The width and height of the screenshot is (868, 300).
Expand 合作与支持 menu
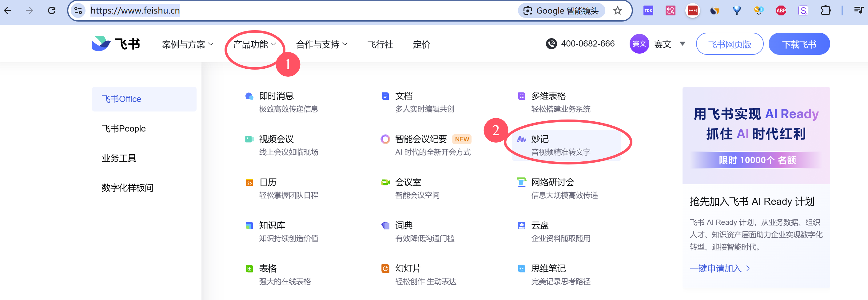322,44
